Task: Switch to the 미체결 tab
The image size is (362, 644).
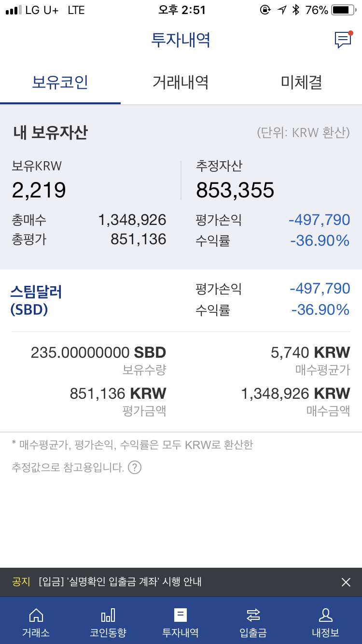Action: coord(301,82)
